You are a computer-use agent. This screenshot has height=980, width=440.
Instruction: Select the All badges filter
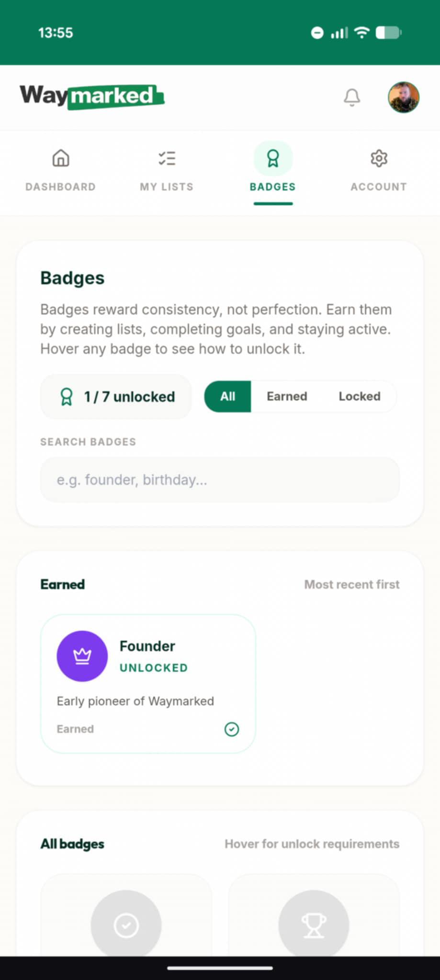(227, 396)
